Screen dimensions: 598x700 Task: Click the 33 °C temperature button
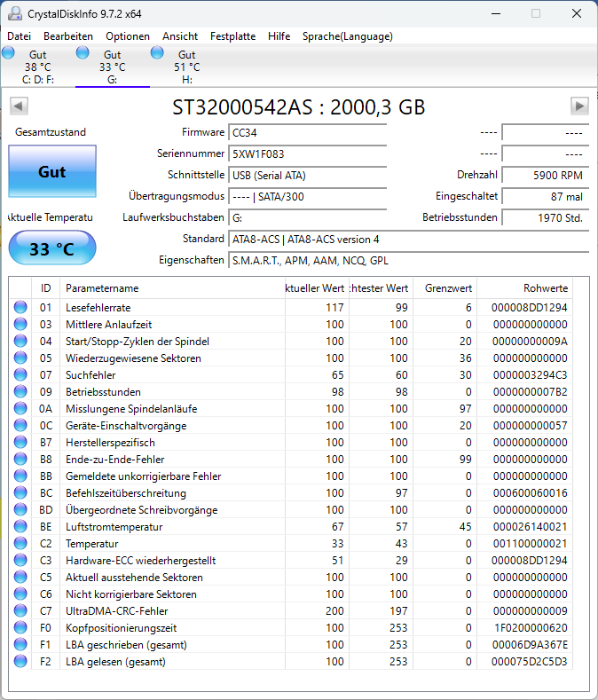tap(52, 248)
